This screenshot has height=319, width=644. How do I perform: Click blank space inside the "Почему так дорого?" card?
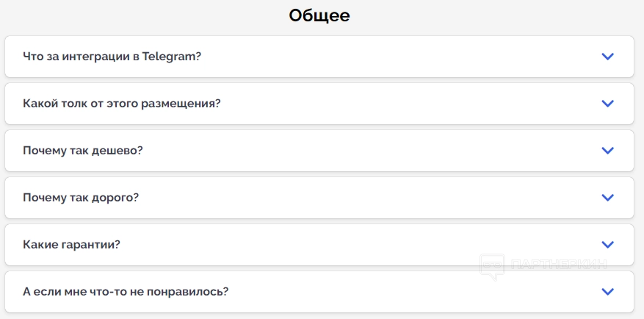pos(367,198)
